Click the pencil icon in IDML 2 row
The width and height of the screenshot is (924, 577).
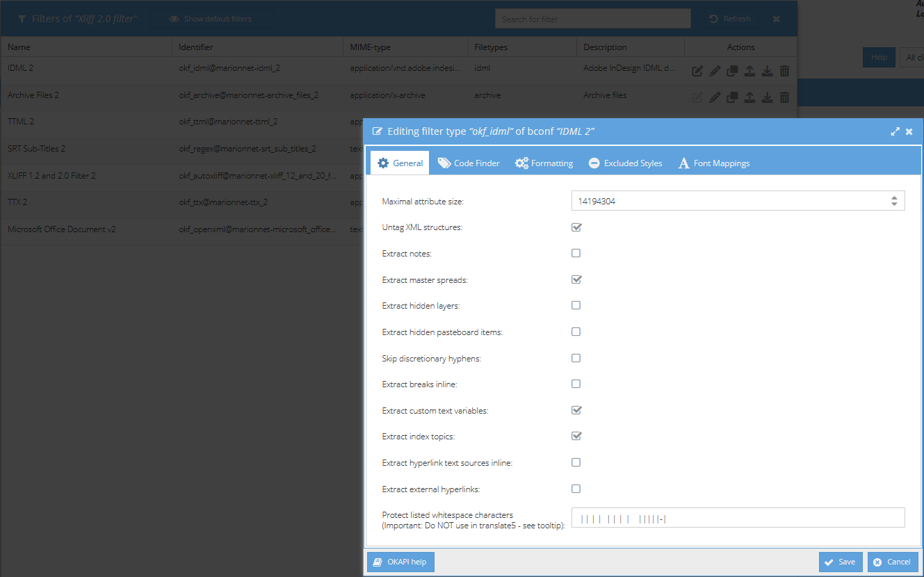coord(715,71)
